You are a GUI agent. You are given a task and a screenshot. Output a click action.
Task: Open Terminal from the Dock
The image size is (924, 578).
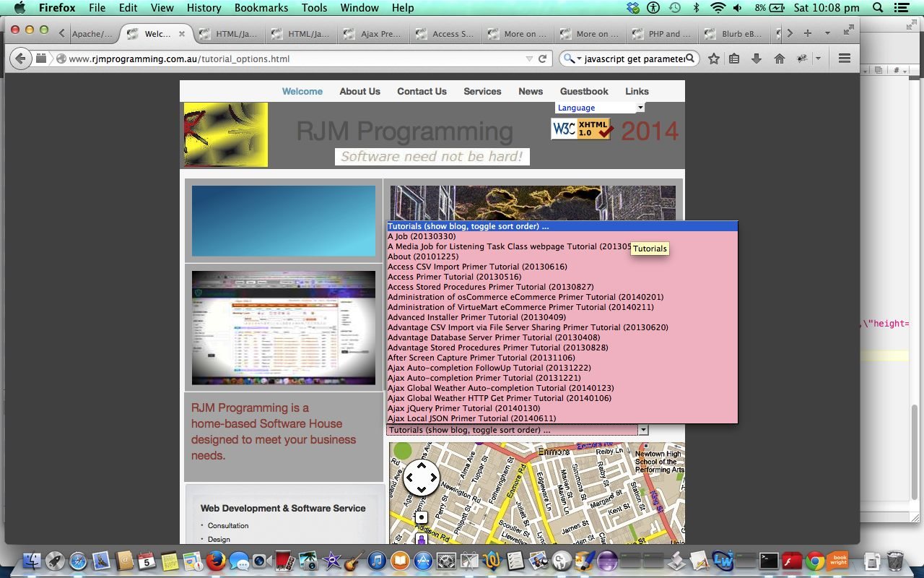(x=769, y=560)
